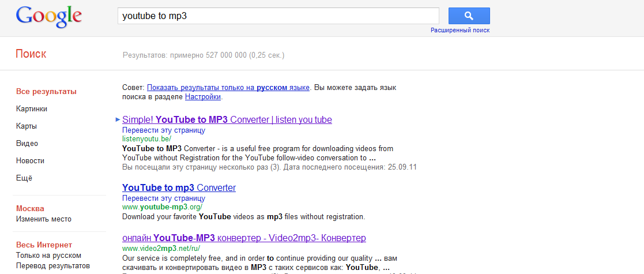644x274 pixels.
Task: Click 'Вы посещали эту страницу несколько раз' note
Action: (270, 167)
